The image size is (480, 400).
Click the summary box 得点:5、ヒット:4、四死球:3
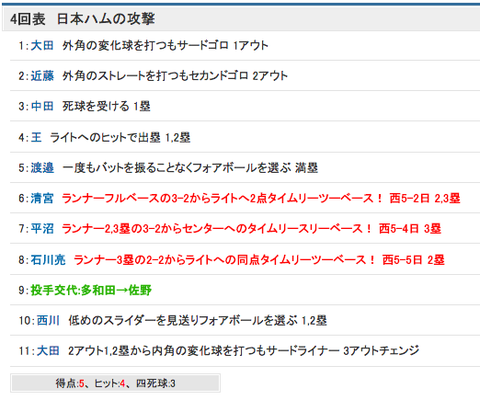[115, 383]
